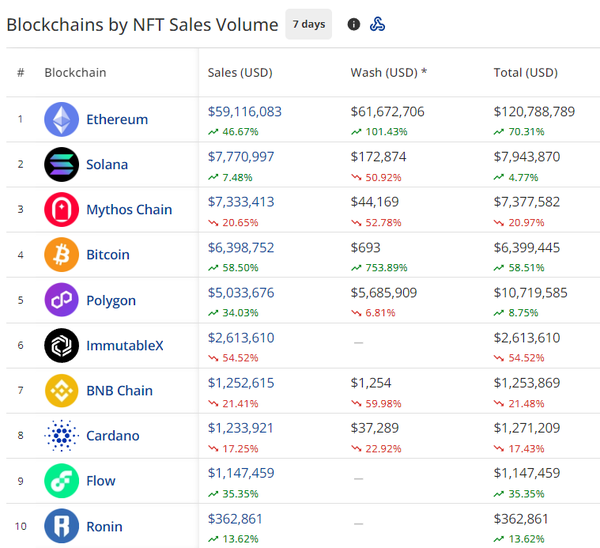Open the Ethereum blockchain link
This screenshot has height=548, width=600.
point(117,119)
